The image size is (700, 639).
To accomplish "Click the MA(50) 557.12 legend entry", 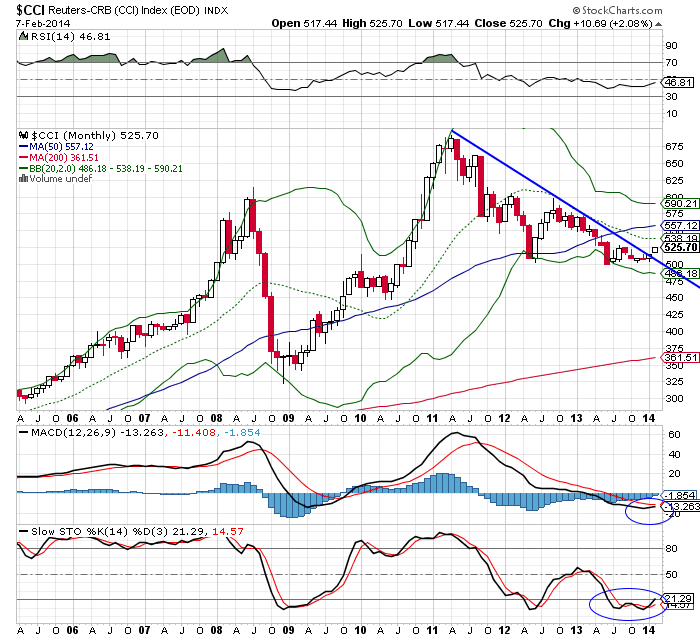I will [x=56, y=146].
